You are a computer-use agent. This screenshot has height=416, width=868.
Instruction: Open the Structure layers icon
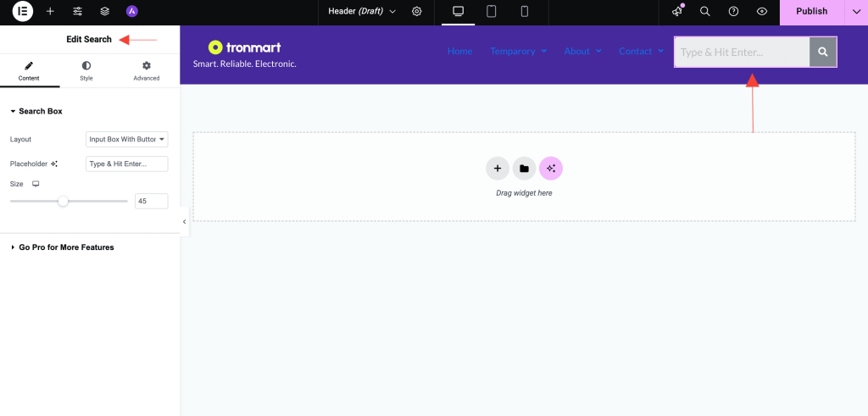pos(104,12)
